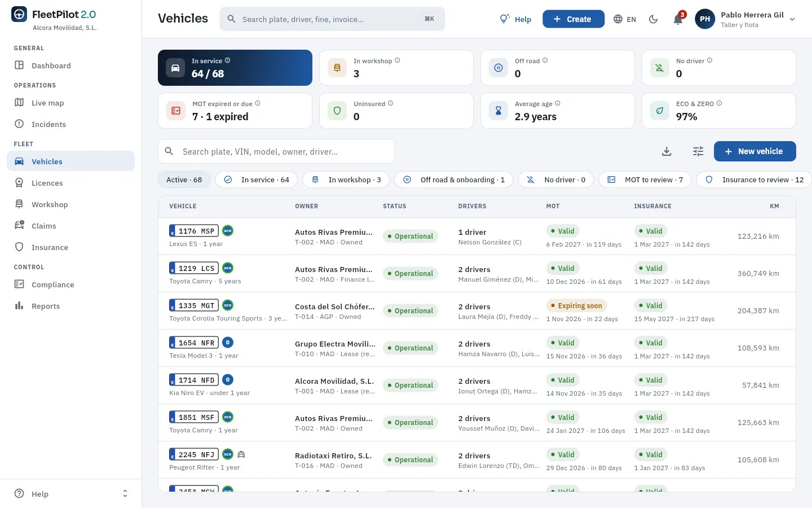Viewport: 812px width, 508px height.
Task: Click the New vehicle button
Action: pos(754,151)
